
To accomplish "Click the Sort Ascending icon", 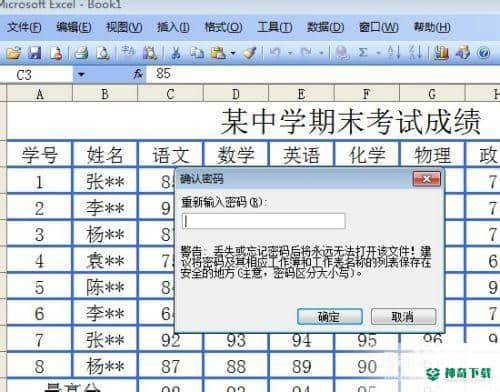I will pos(394,53).
